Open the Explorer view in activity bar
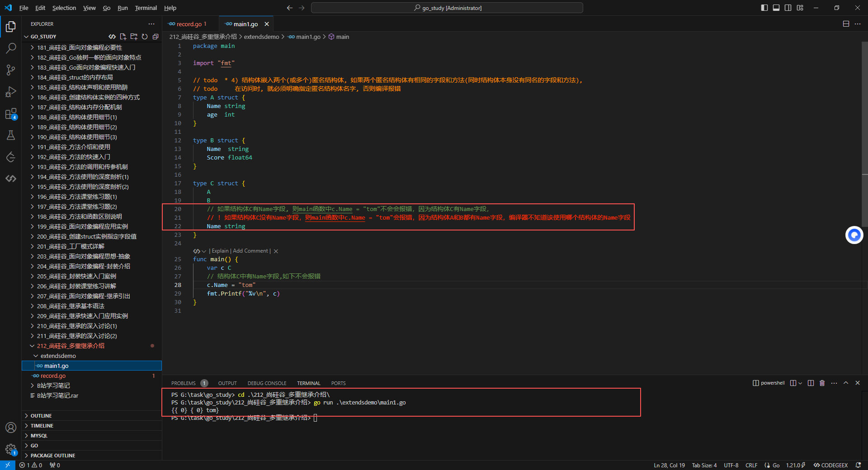Screen dimensions: 868x470 click(11, 27)
